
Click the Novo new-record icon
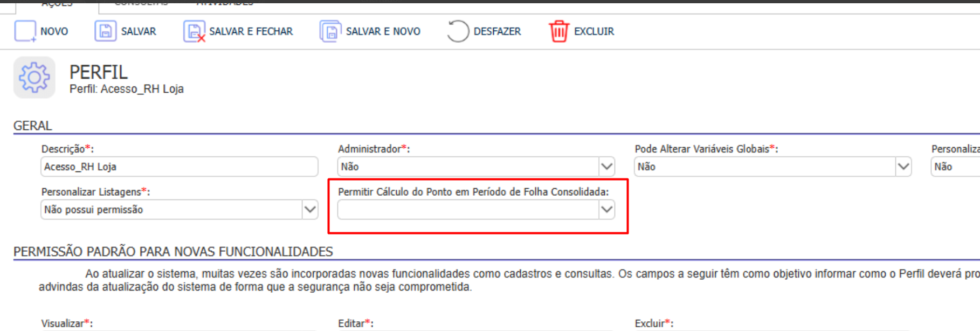click(25, 31)
